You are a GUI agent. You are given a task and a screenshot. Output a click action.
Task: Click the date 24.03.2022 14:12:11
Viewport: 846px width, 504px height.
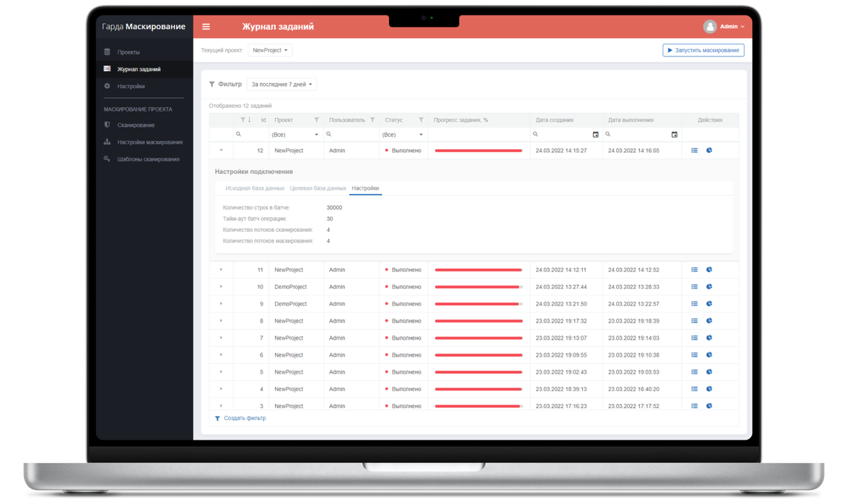(561, 270)
